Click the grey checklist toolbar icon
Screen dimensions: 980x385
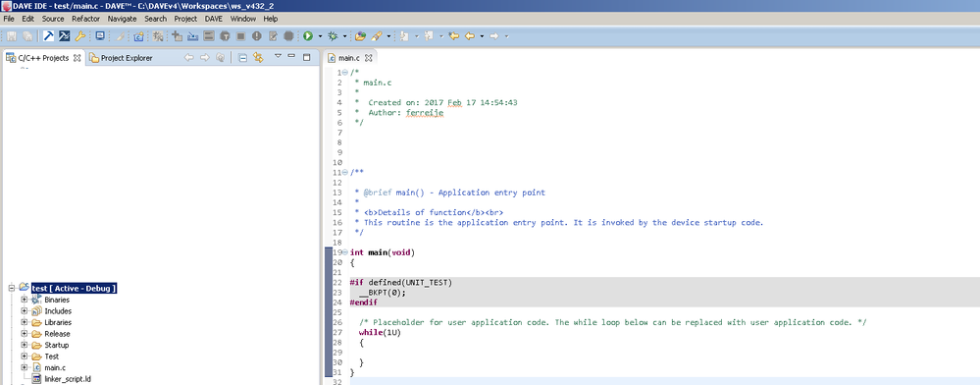coord(273,35)
